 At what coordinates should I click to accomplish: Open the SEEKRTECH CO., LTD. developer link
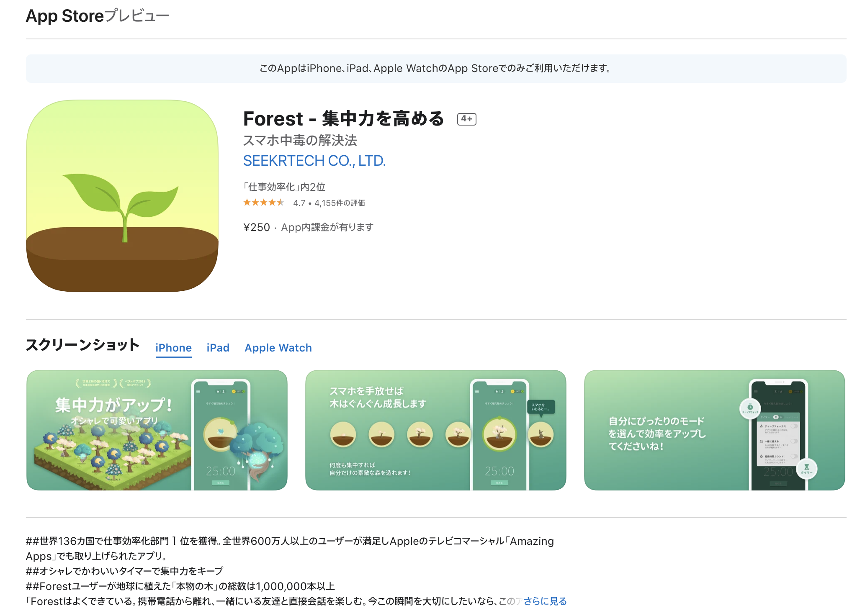tap(314, 161)
